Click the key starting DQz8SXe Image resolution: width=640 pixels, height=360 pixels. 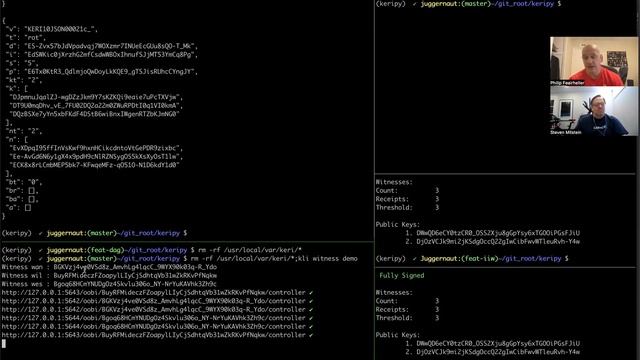pos(94,114)
